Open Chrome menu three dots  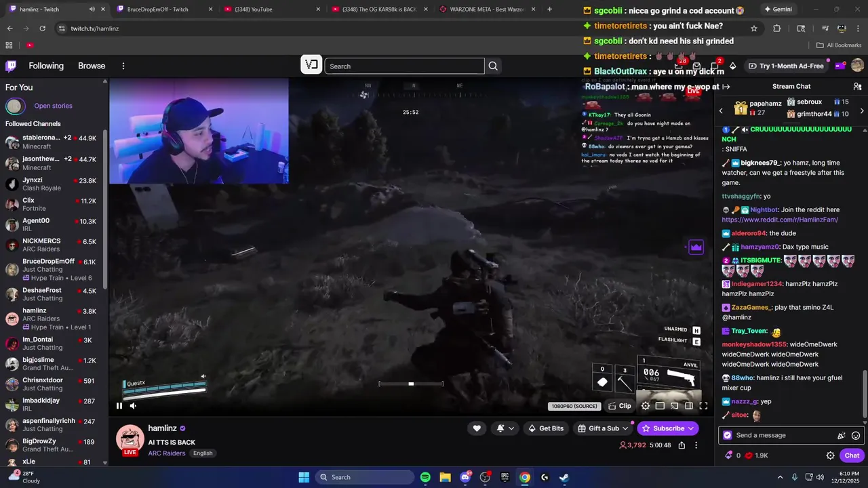(x=858, y=28)
